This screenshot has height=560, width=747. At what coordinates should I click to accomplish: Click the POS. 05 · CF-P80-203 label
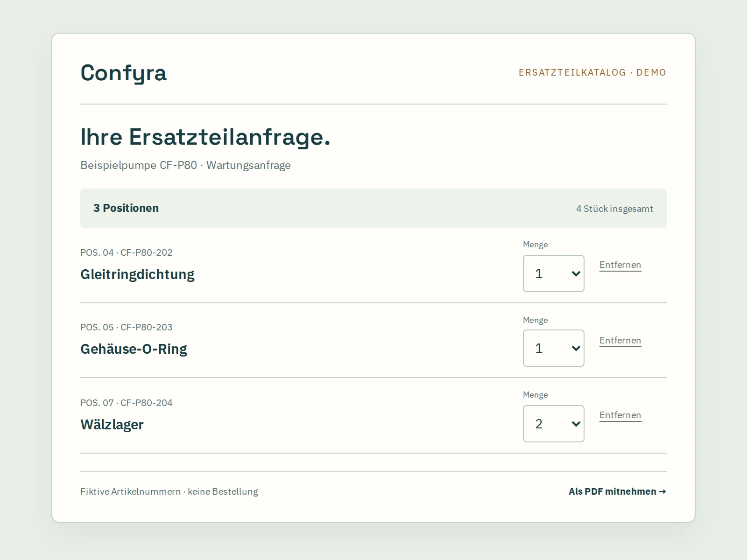pos(127,327)
